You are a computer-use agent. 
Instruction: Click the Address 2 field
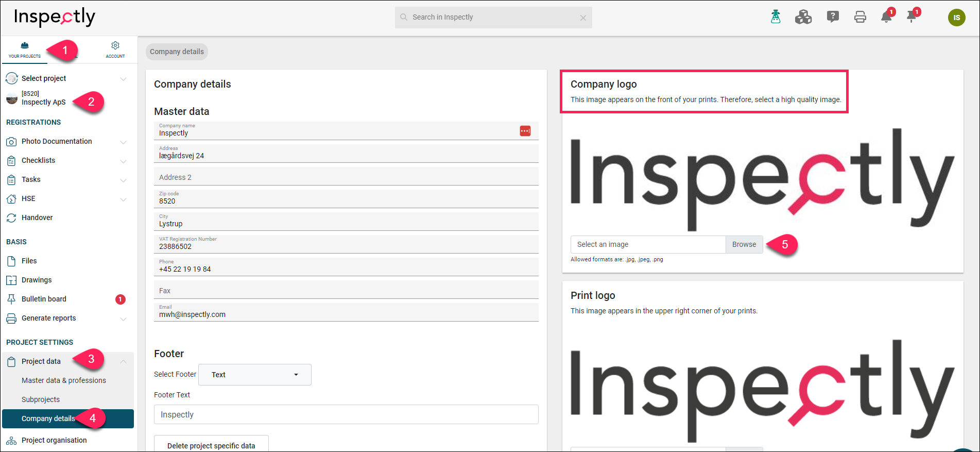pyautogui.click(x=346, y=176)
